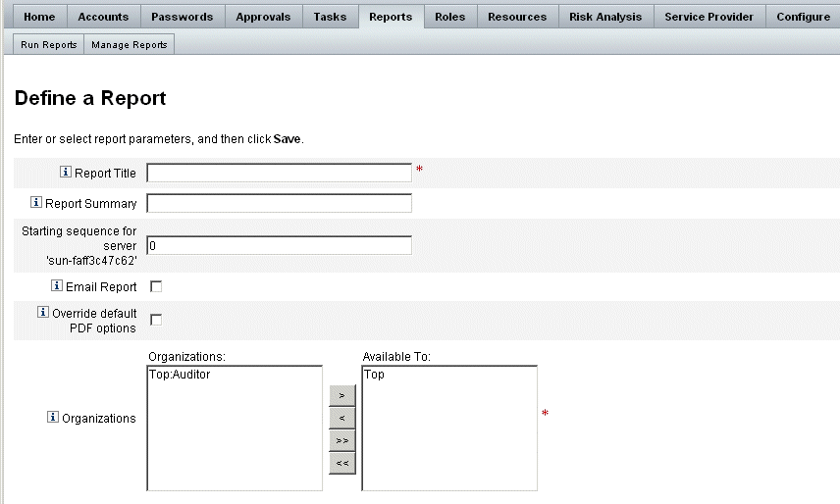Open the Risk Analysis tab
This screenshot has height=504, width=840.
pos(605,17)
